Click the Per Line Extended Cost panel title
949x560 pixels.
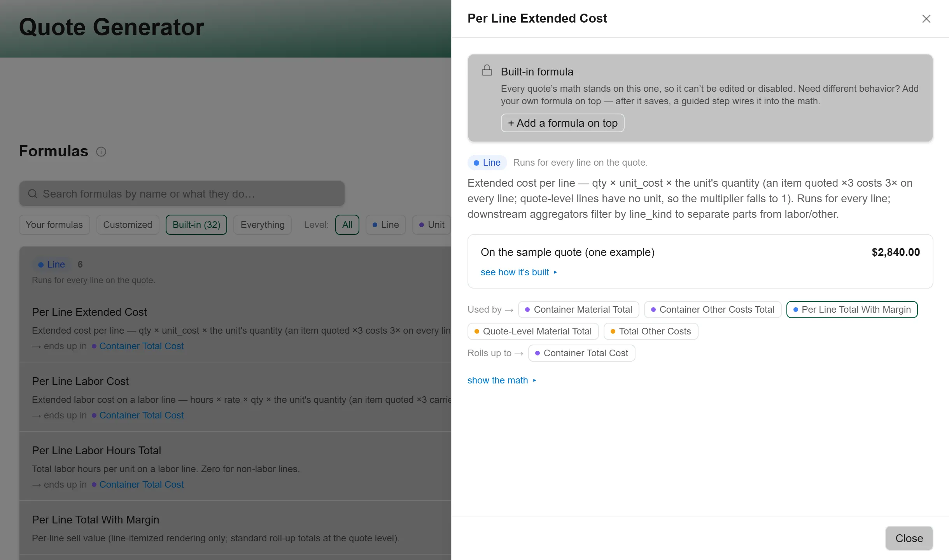pyautogui.click(x=537, y=18)
